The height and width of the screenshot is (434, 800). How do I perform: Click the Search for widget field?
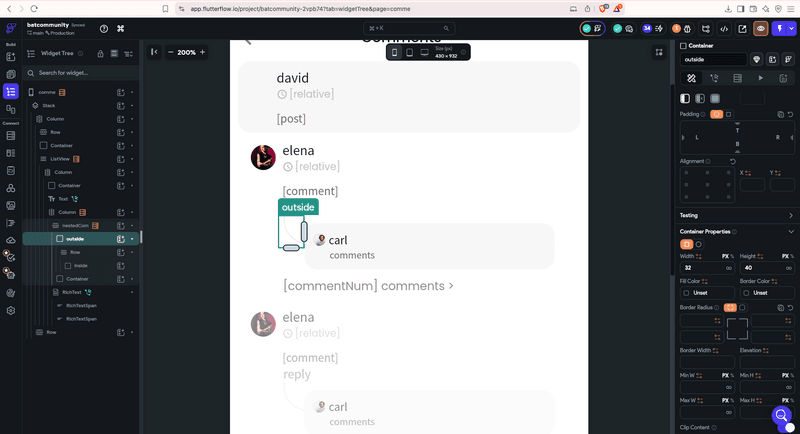point(82,73)
